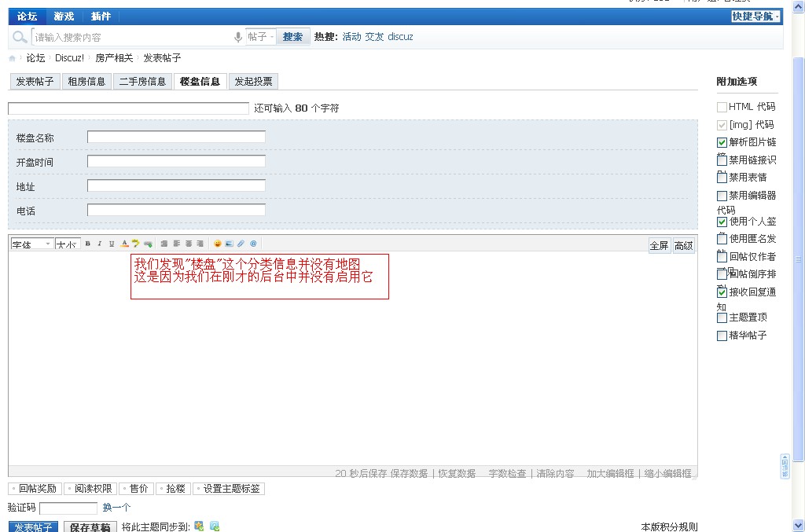Expand the 回帖奖励 option
Viewport: 805px width, 532px height.
coord(35,489)
